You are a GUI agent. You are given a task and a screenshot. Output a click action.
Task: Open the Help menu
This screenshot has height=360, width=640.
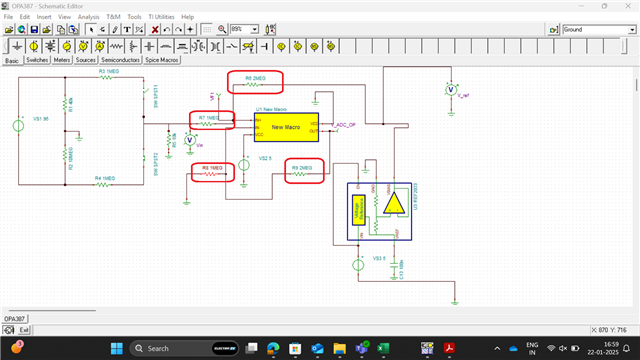[x=187, y=17]
